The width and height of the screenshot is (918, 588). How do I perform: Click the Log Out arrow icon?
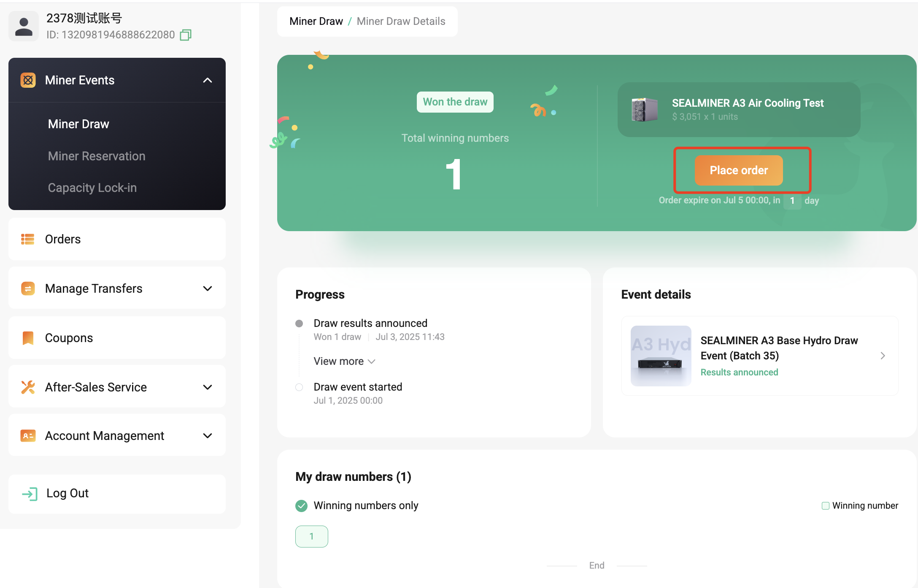(30, 494)
